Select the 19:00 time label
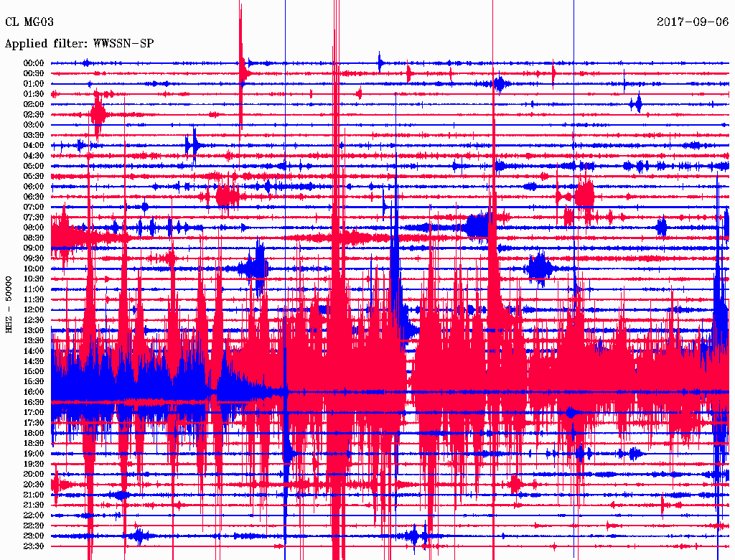This screenshot has height=560, width=735. click(34, 454)
